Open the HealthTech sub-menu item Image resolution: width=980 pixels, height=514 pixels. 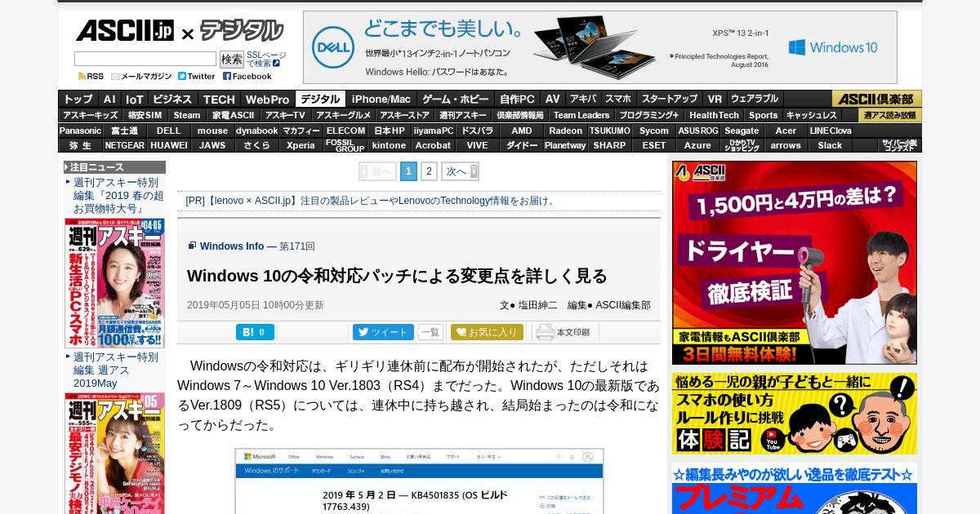click(714, 115)
